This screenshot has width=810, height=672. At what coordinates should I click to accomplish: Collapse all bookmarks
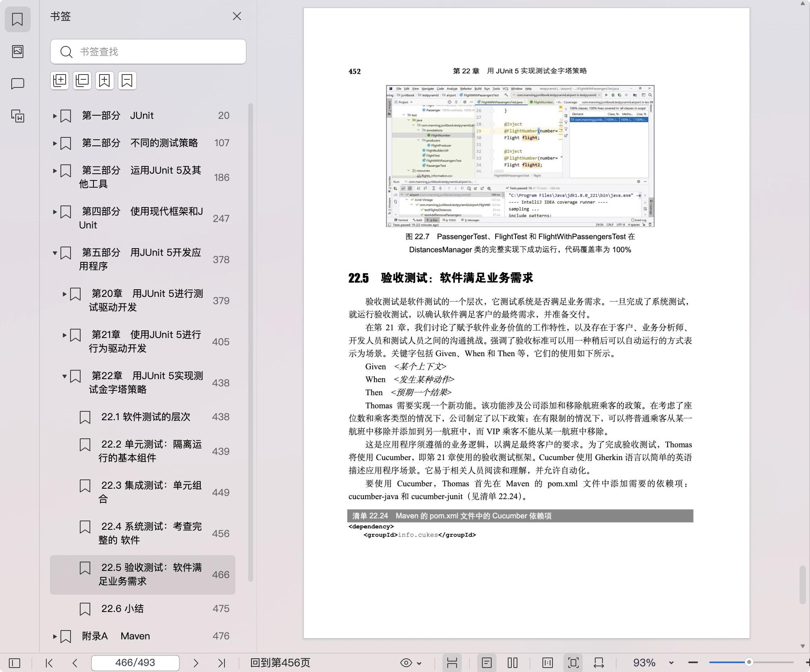click(x=82, y=81)
